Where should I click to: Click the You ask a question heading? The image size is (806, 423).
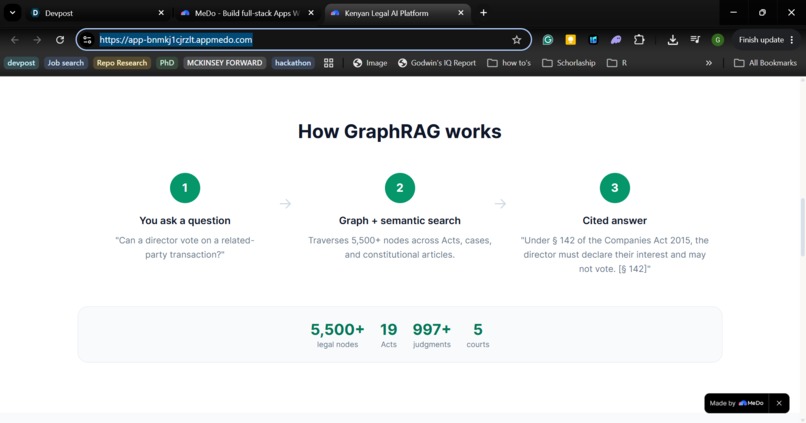tap(185, 220)
